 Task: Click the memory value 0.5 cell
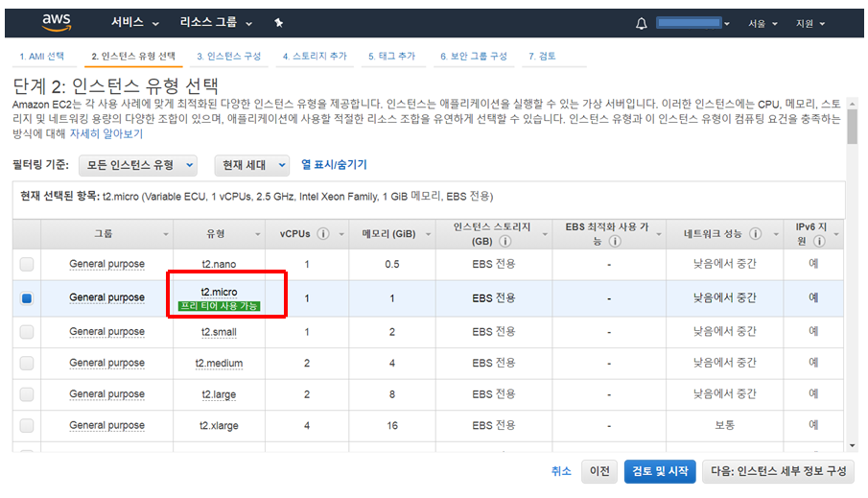coord(392,264)
